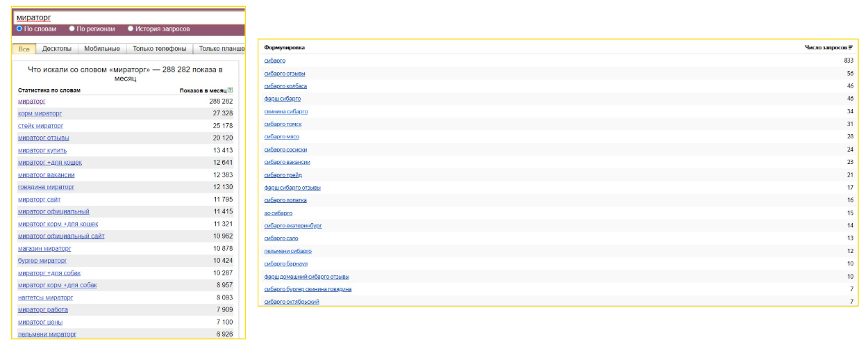Select the «История запросов» radio button

tap(131, 29)
